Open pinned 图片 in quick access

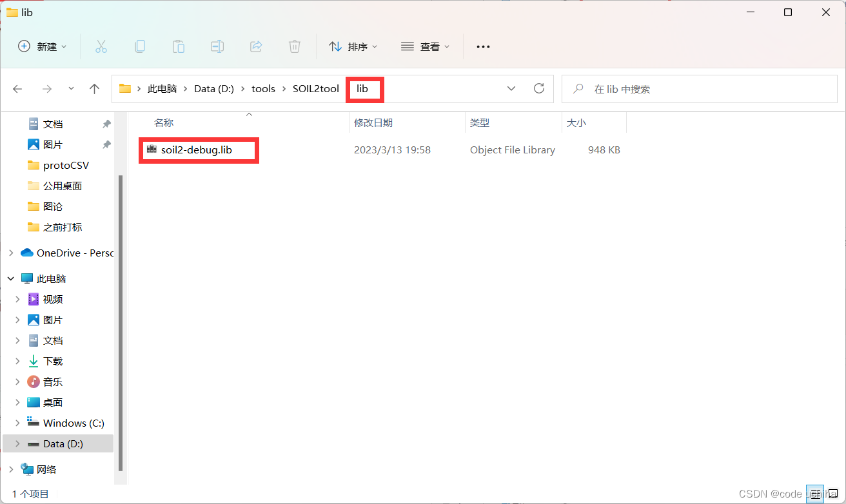53,144
